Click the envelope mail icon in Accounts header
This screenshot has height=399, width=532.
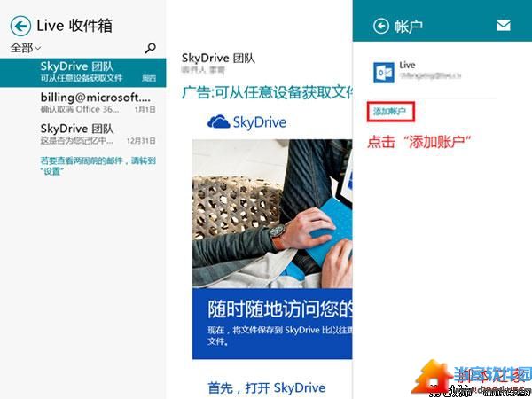(x=503, y=25)
